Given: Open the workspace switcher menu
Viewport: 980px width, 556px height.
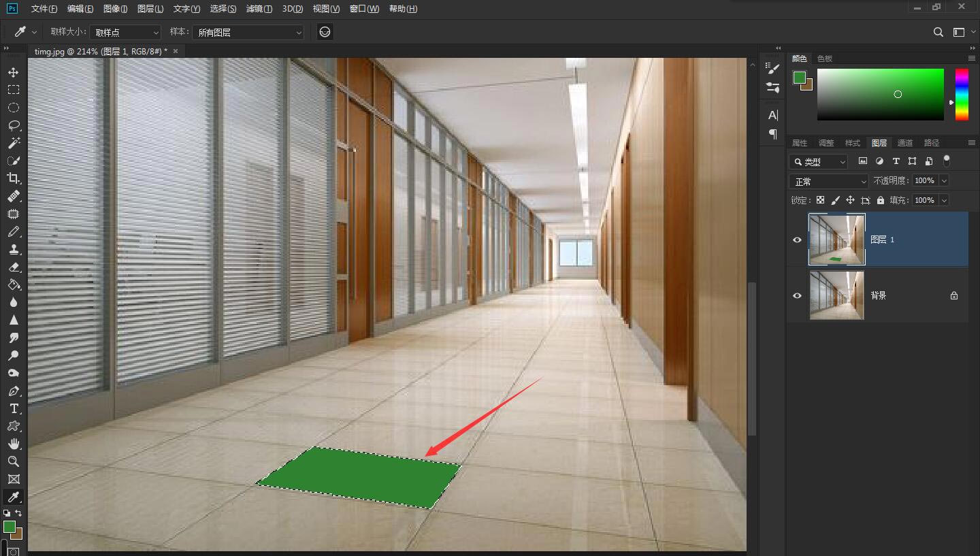Looking at the screenshot, I should click(x=960, y=32).
